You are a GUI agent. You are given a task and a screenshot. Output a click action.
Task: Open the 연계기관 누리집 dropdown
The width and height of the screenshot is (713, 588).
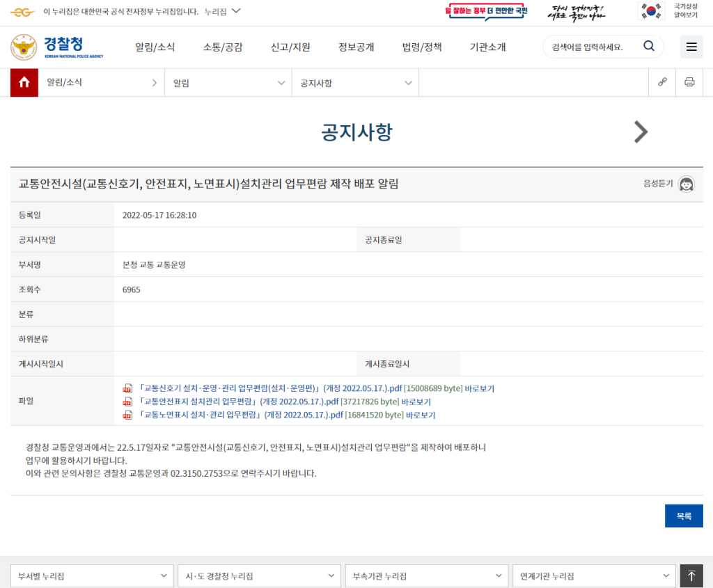(593, 576)
